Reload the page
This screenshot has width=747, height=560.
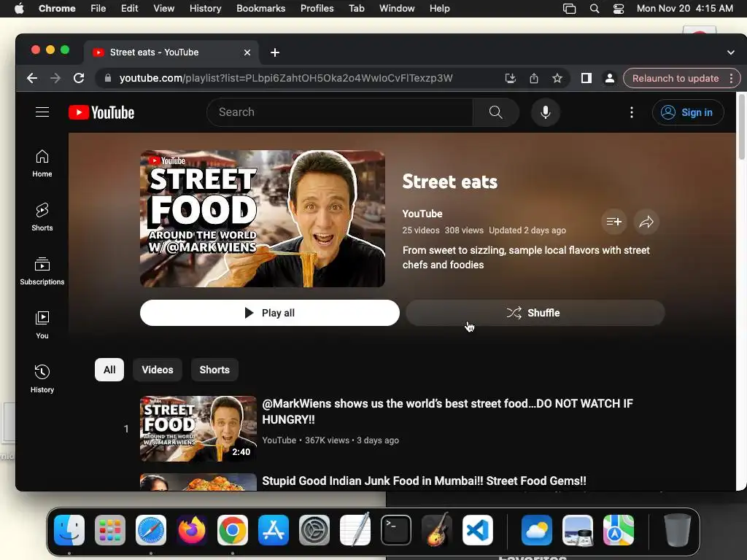[x=79, y=78]
